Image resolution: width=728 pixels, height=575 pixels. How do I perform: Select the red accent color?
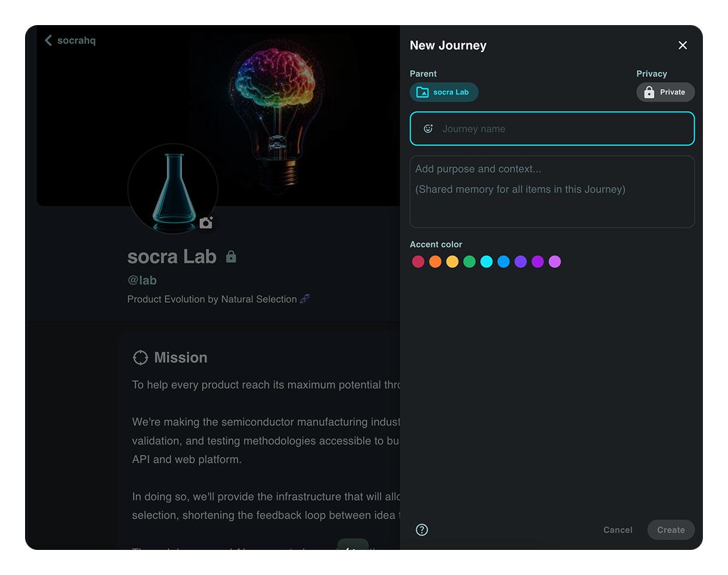tap(418, 262)
